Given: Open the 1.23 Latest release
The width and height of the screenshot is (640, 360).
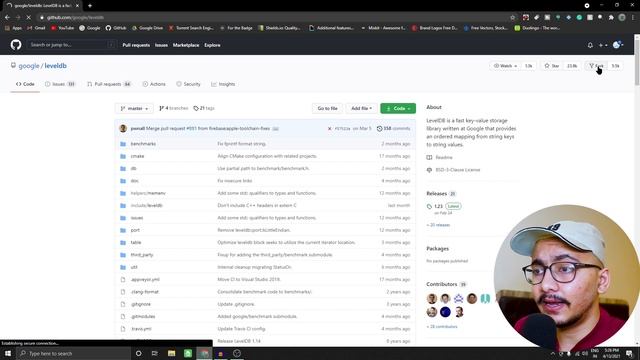Looking at the screenshot, I should coord(444,206).
